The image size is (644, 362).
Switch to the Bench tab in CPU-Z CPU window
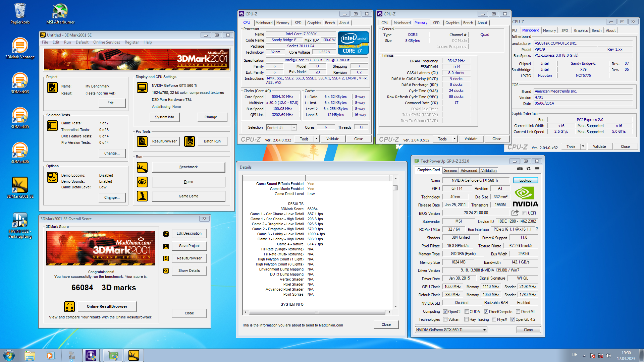[x=330, y=23]
